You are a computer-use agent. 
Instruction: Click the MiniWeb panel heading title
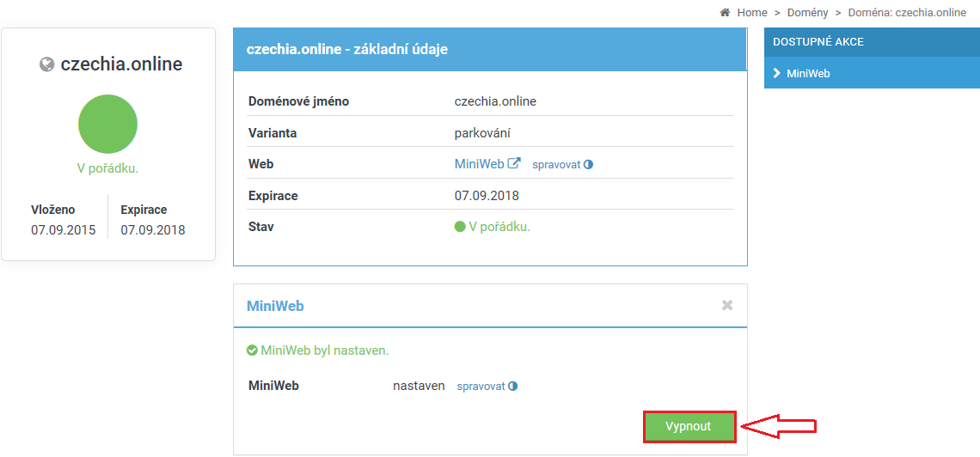[275, 306]
